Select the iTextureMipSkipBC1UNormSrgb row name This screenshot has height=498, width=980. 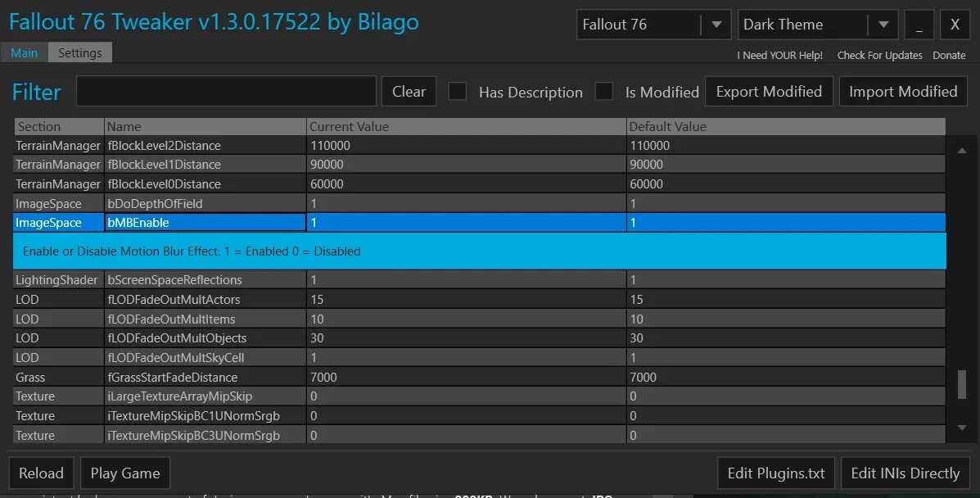[x=205, y=416]
